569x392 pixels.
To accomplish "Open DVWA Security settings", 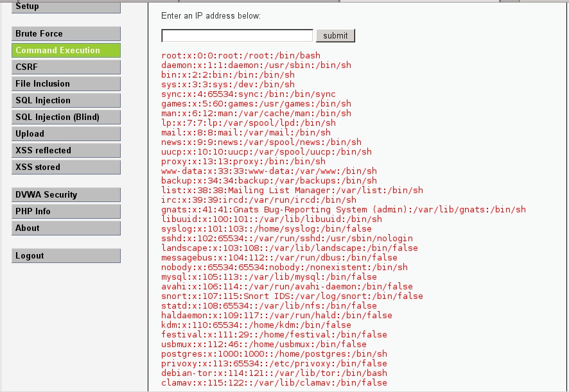I will click(x=66, y=195).
